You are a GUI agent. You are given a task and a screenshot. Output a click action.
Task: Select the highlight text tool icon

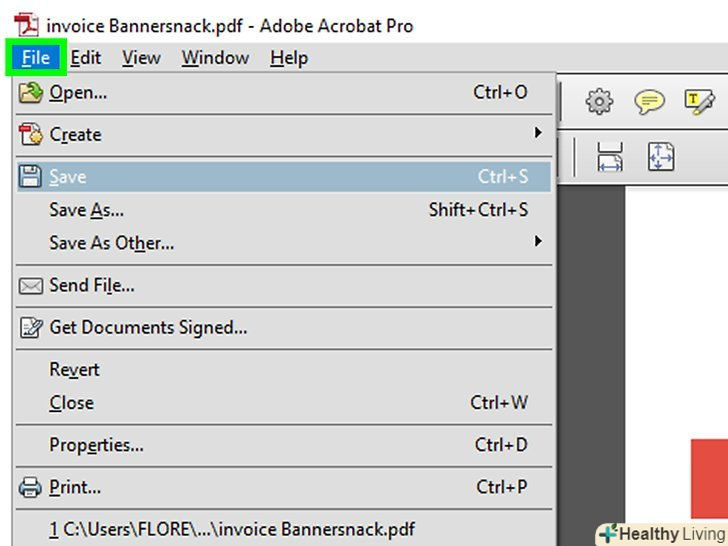click(699, 101)
